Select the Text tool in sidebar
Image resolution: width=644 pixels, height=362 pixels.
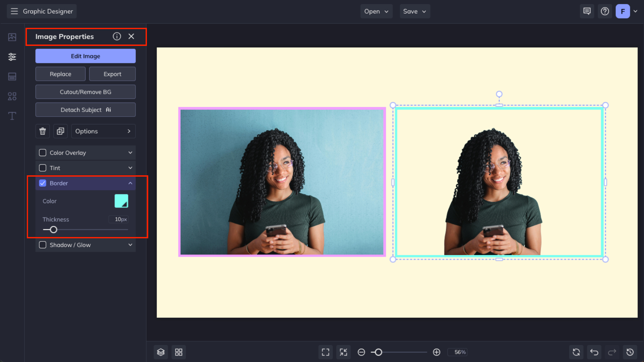coord(12,116)
